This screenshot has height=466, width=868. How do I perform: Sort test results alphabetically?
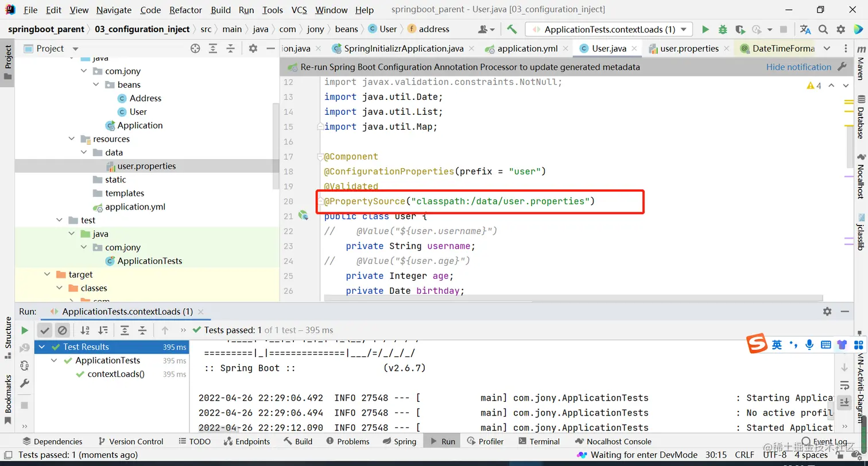(x=85, y=330)
